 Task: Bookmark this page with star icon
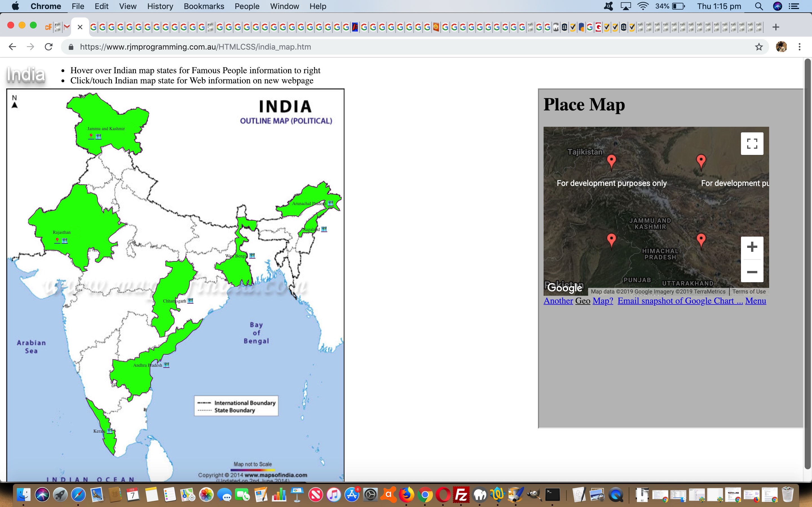759,47
